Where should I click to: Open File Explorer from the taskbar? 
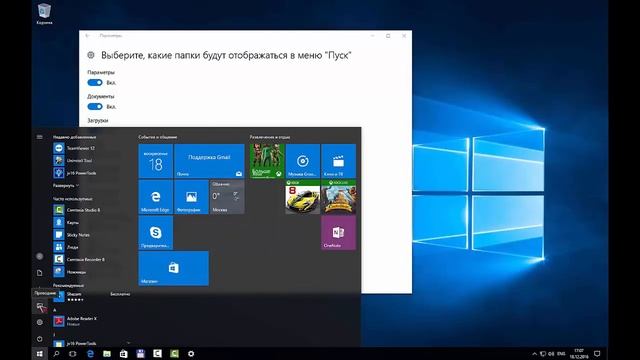coord(107,354)
